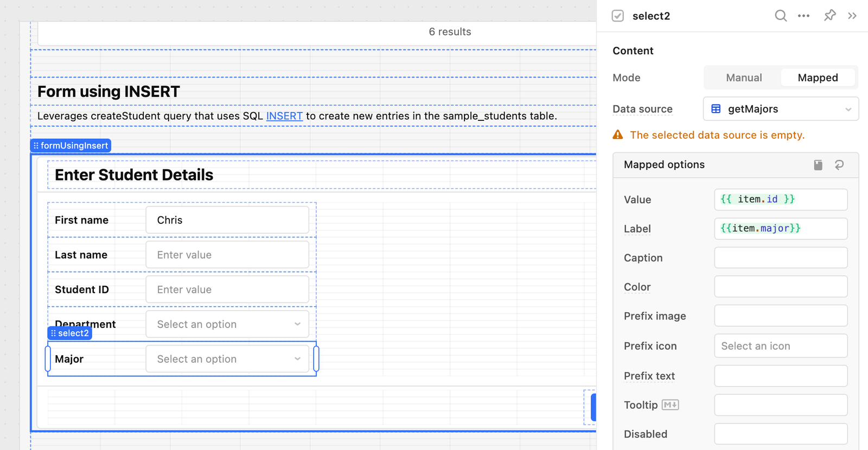
Task: Open the three-dot more options menu
Action: [x=803, y=16]
